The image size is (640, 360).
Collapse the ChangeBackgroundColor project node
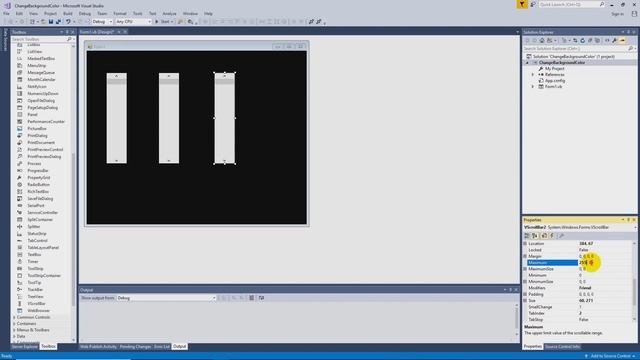pos(527,63)
